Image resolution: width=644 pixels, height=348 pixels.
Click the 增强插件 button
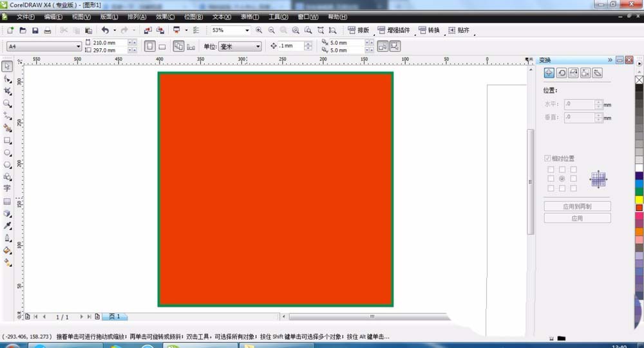click(394, 30)
